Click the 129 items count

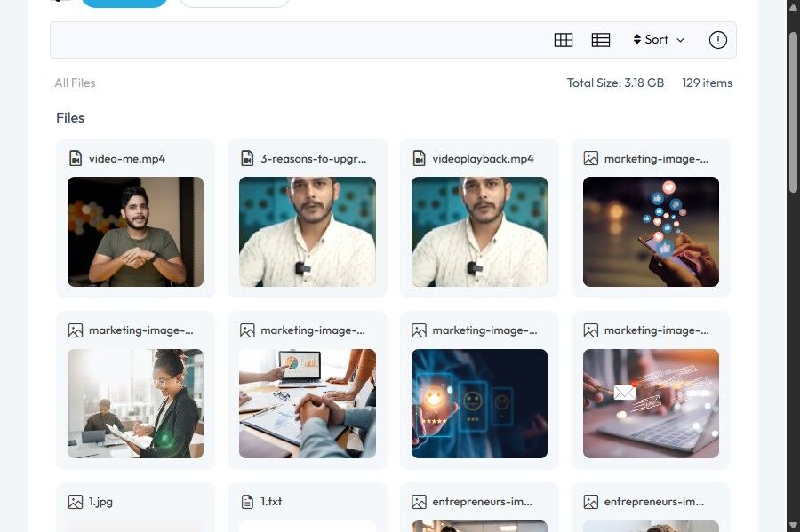pos(708,83)
